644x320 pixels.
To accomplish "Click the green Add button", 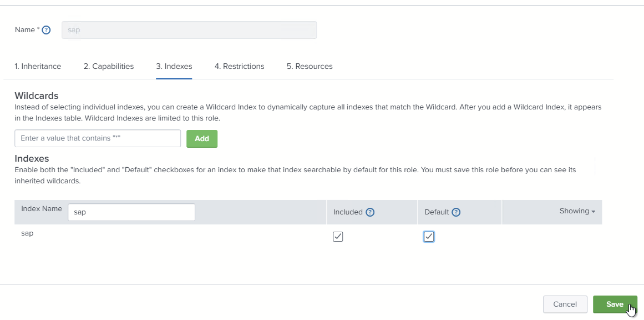I will coord(202,138).
